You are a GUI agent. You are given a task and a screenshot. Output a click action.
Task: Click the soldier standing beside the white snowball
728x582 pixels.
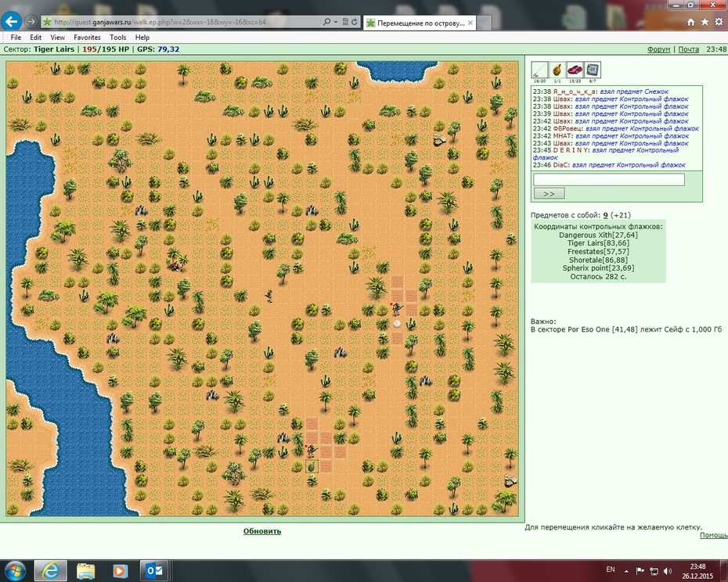[397, 309]
